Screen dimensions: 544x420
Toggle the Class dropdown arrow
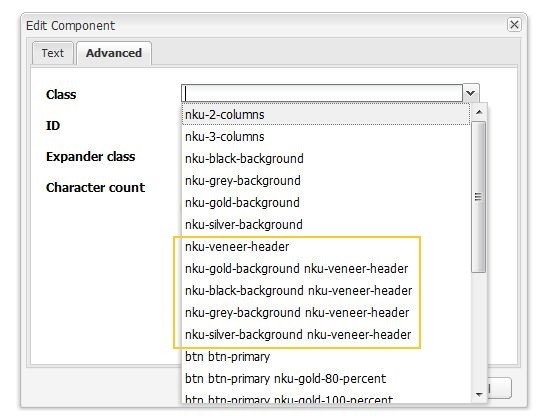470,93
